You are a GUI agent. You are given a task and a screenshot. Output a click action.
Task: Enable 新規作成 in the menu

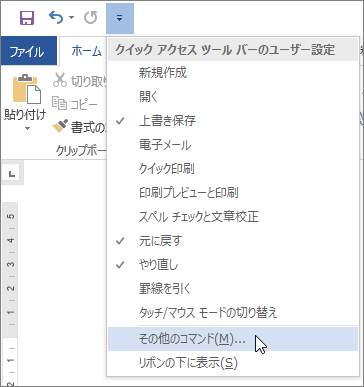point(233,73)
